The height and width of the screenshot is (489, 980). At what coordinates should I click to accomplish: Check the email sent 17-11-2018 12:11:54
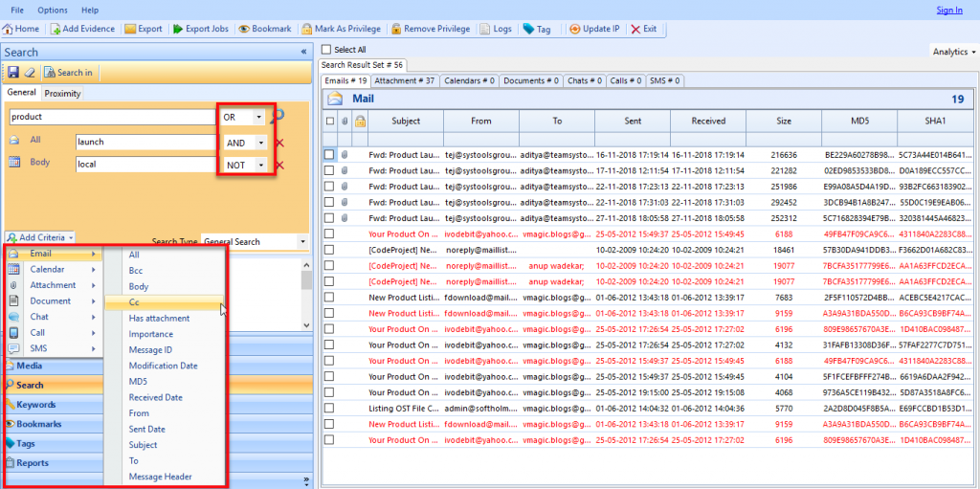pyautogui.click(x=329, y=169)
